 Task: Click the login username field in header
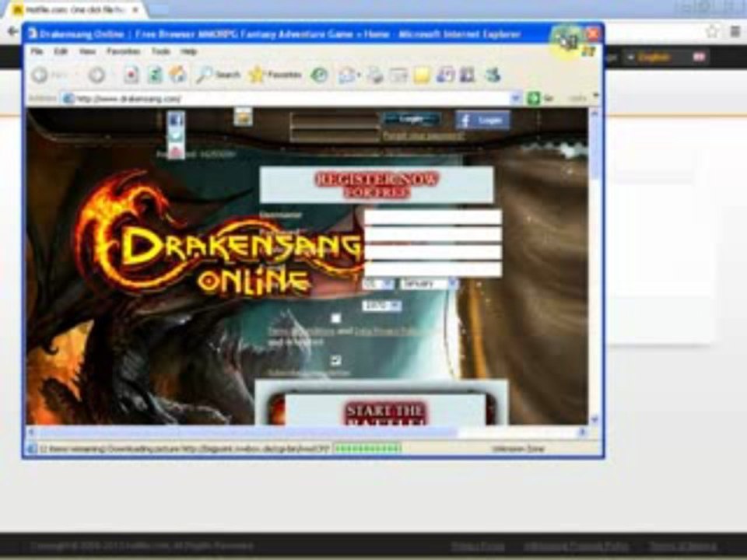335,120
